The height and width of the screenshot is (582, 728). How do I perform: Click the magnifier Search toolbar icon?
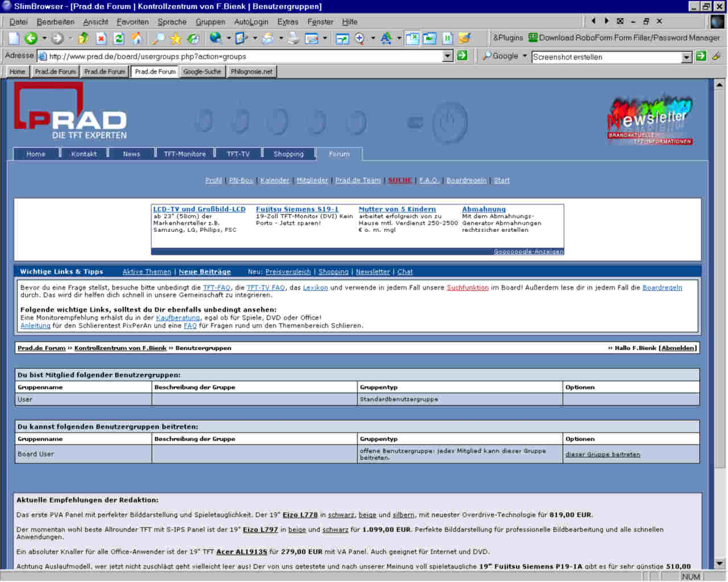coord(158,38)
